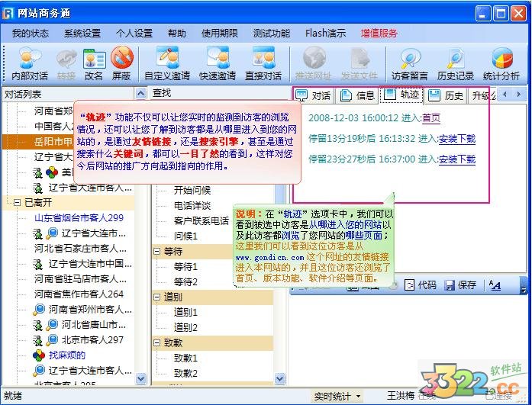Open the Flash演示 menu
532x405 pixels.
[x=325, y=34]
